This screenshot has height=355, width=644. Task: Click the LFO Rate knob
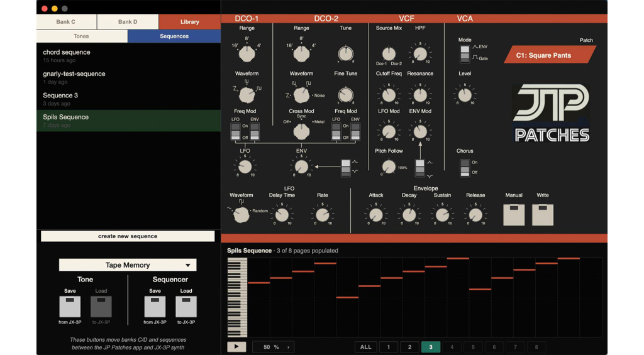[323, 215]
